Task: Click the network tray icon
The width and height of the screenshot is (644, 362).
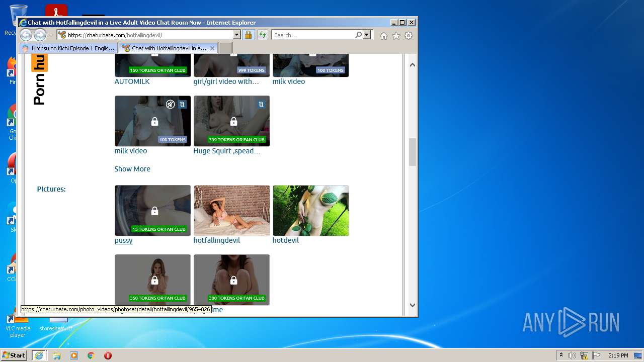Action: pyautogui.click(x=584, y=355)
